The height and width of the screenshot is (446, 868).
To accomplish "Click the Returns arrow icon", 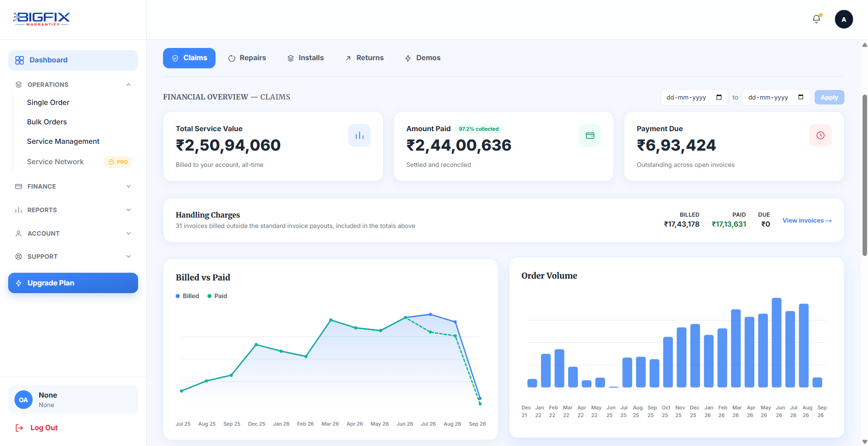I will 348,58.
